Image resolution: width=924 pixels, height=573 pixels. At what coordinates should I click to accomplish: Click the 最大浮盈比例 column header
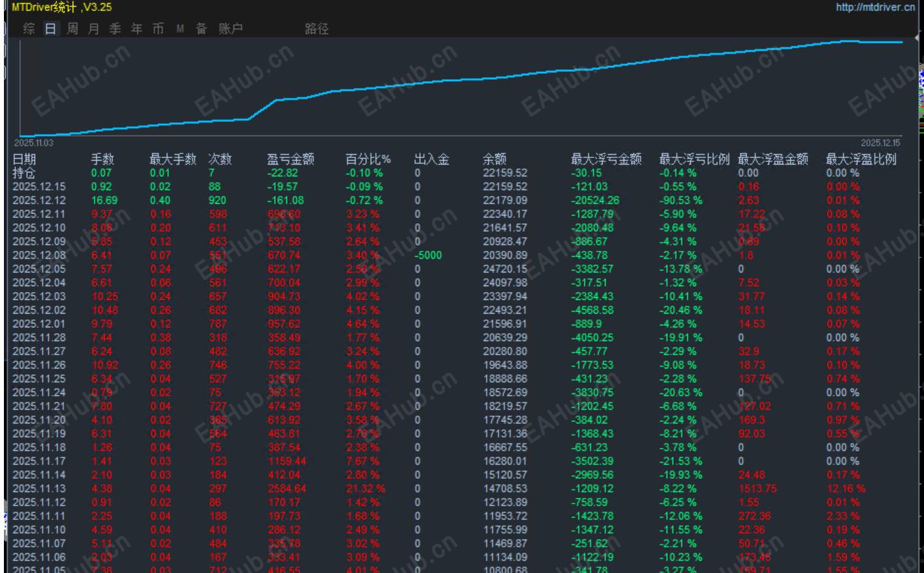[861, 159]
